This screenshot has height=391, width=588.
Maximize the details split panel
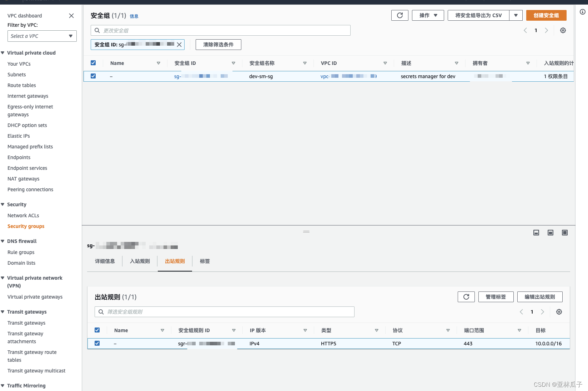pyautogui.click(x=565, y=233)
